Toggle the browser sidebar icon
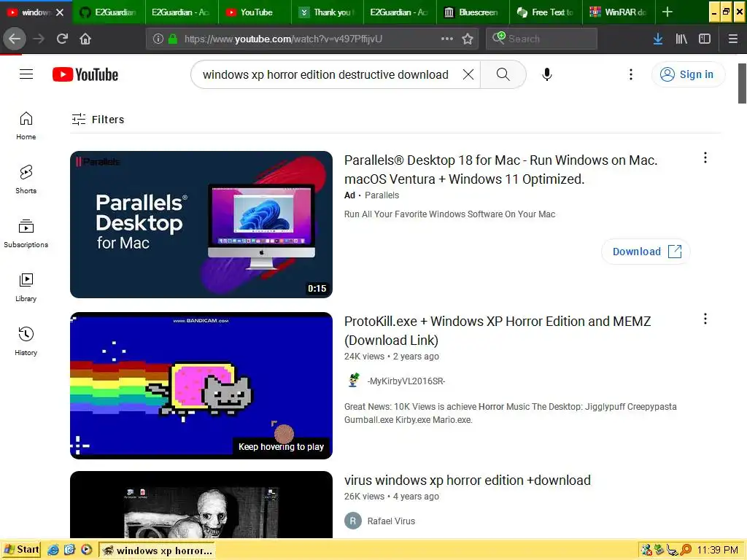This screenshot has height=560, width=747. coord(705,39)
